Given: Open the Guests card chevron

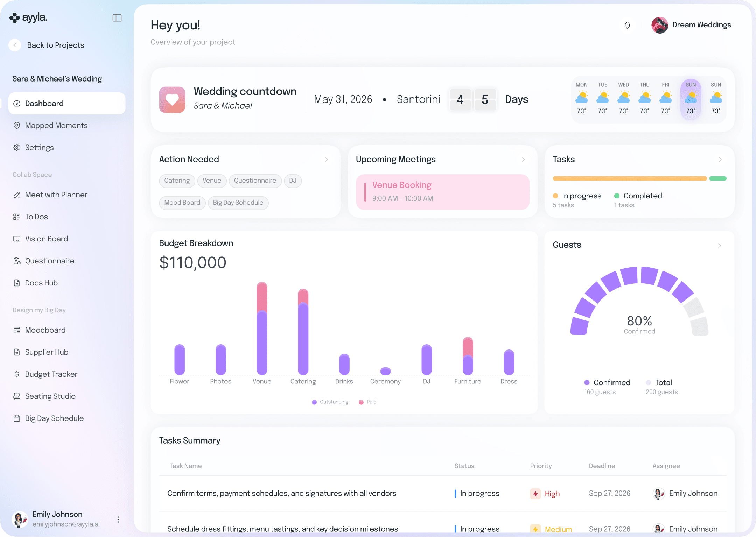Looking at the screenshot, I should pyautogui.click(x=720, y=246).
